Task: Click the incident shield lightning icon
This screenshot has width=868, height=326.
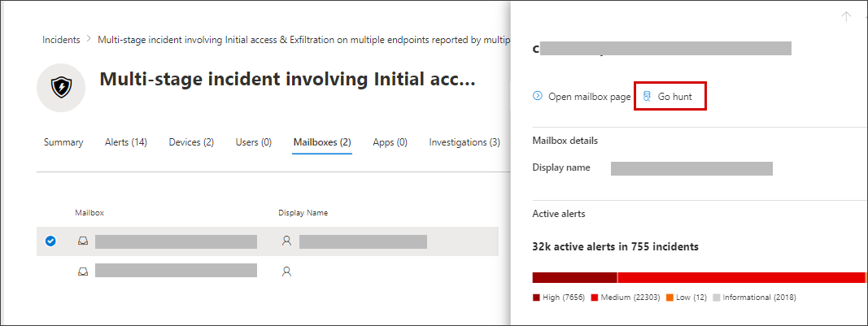Action: click(61, 89)
